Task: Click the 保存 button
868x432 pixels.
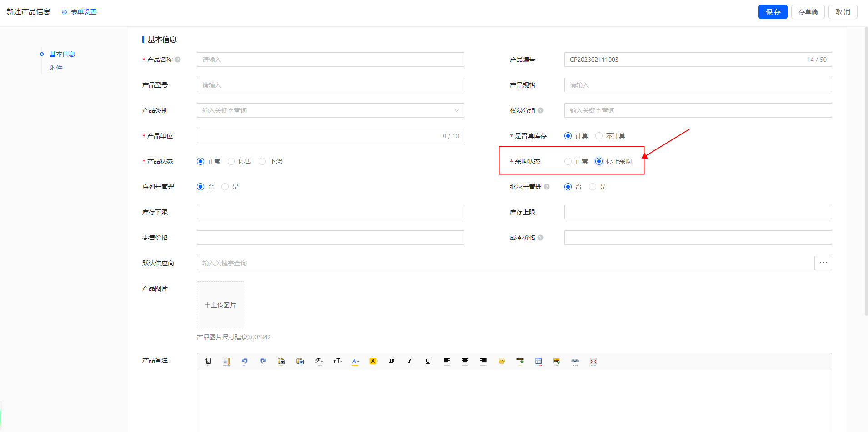Action: click(x=773, y=12)
